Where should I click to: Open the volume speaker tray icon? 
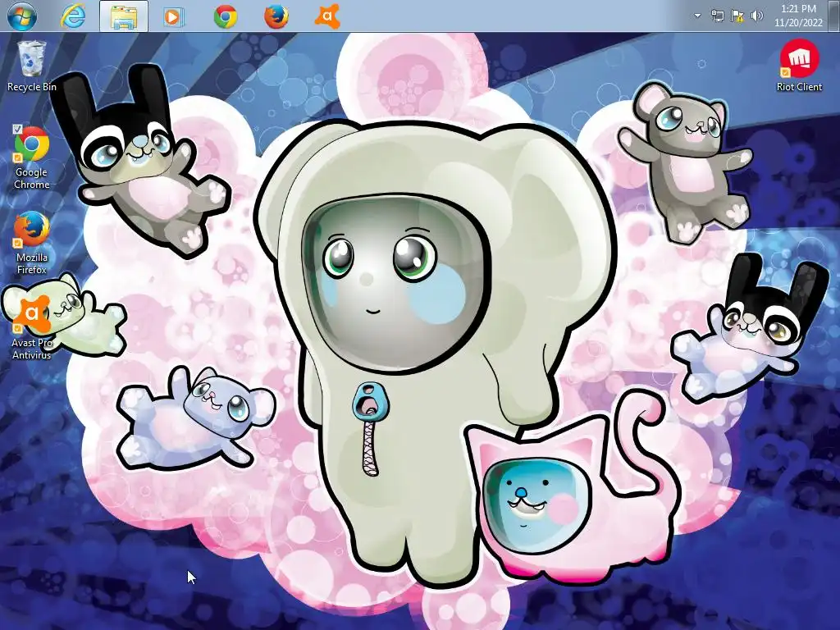[756, 16]
